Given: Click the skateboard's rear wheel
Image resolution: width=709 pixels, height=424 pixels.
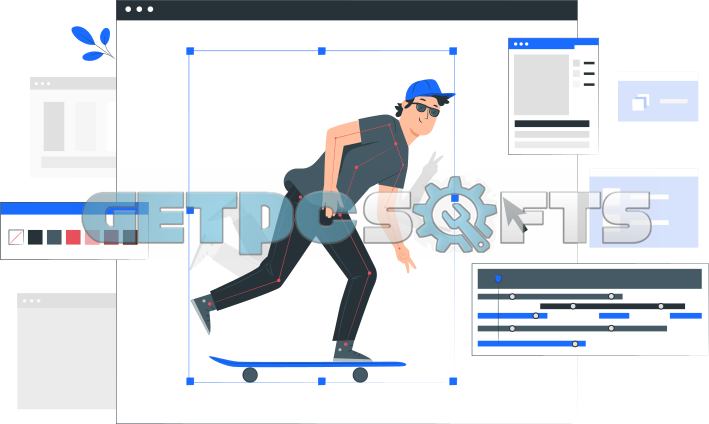Looking at the screenshot, I should click(x=250, y=375).
